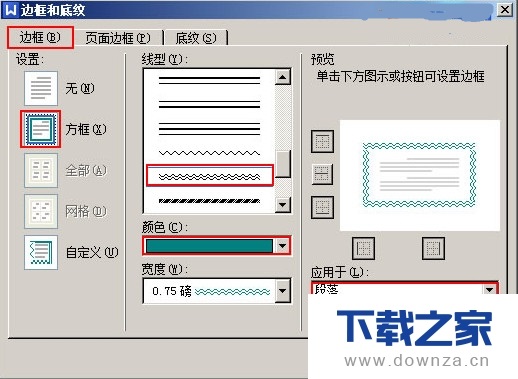
Task: Select the thin-thick double line at list top
Action: tap(210, 80)
